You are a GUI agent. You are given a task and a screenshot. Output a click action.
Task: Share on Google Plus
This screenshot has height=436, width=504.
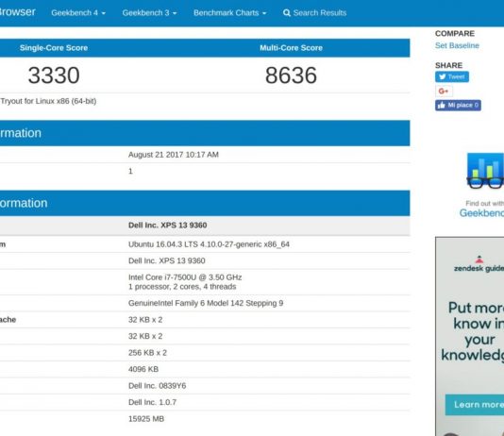(444, 92)
